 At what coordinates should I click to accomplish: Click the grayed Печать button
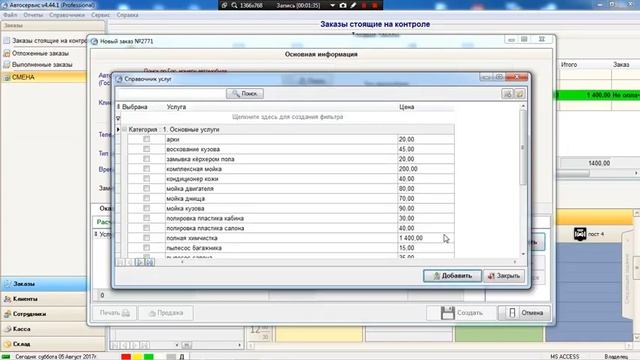click(114, 313)
